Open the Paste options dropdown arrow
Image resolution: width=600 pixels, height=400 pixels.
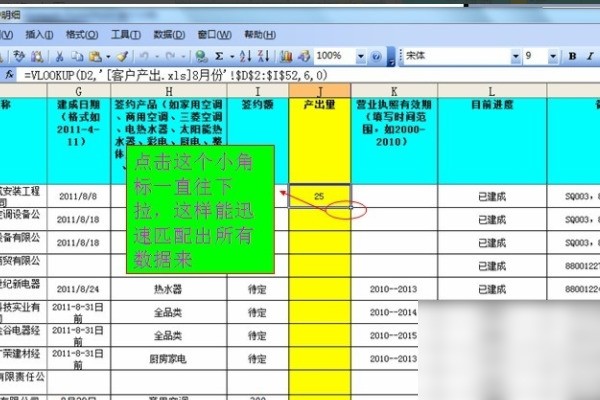coord(108,57)
